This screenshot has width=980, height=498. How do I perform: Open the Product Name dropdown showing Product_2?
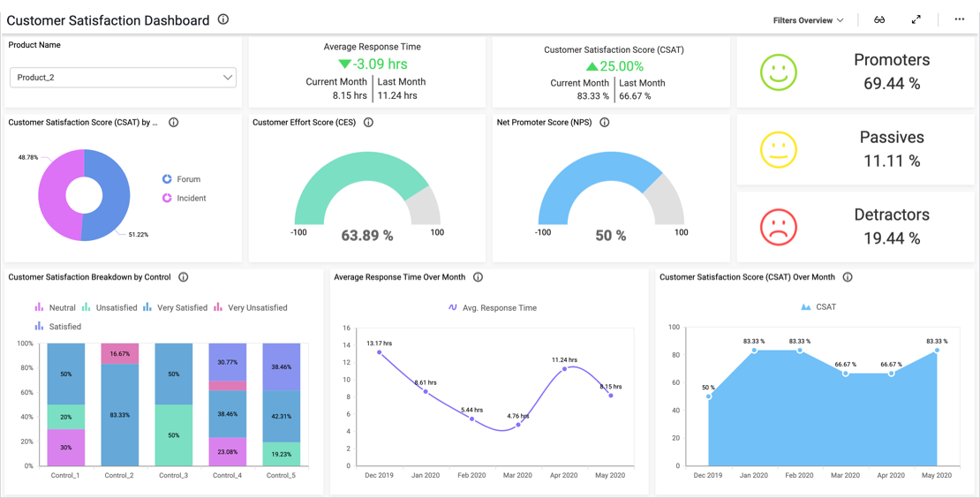123,78
